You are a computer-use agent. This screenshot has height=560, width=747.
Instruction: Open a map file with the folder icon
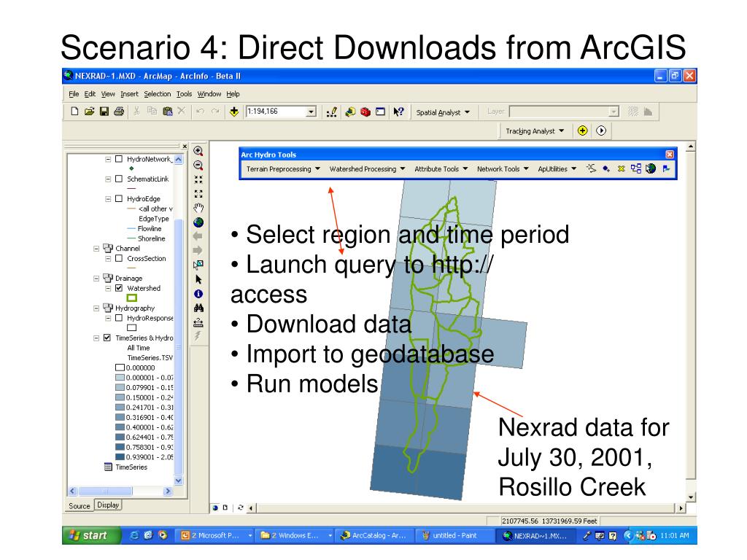(89, 112)
